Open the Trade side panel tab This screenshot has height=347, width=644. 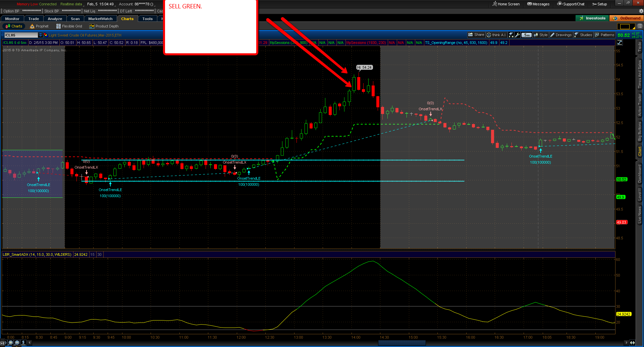(x=640, y=47)
